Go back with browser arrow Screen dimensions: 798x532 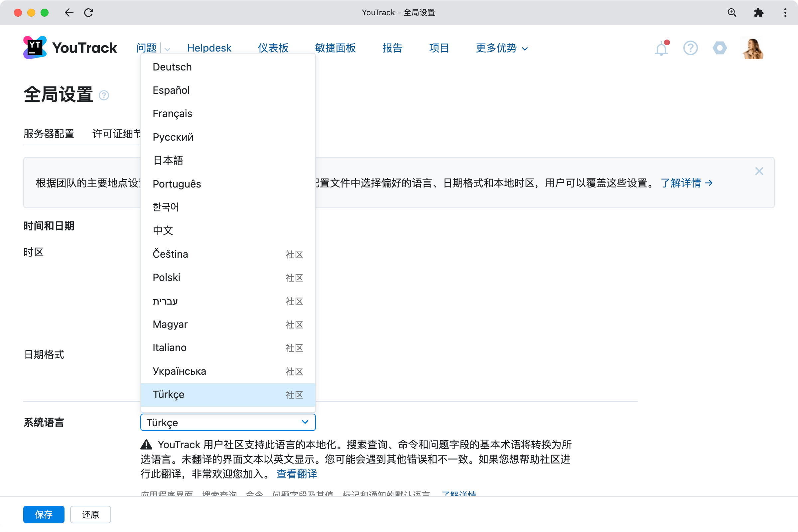click(x=69, y=13)
